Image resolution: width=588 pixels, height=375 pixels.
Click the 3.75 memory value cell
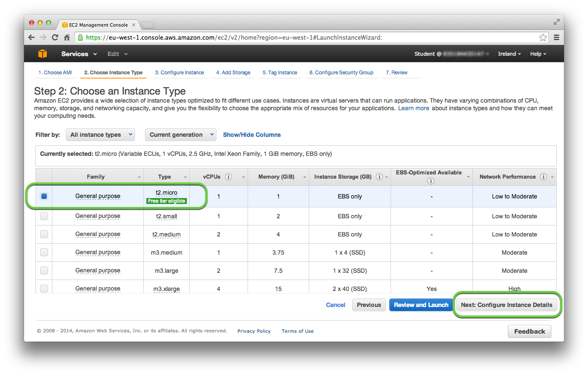(278, 253)
